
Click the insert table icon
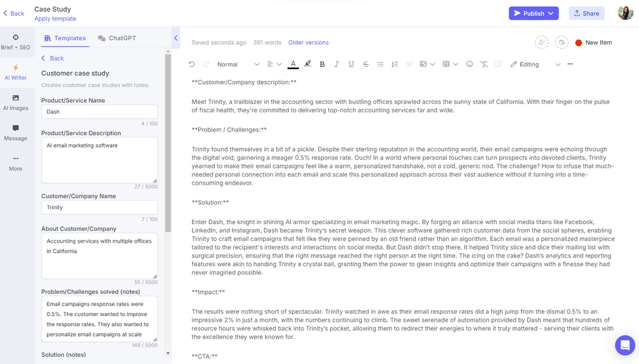coord(446,64)
